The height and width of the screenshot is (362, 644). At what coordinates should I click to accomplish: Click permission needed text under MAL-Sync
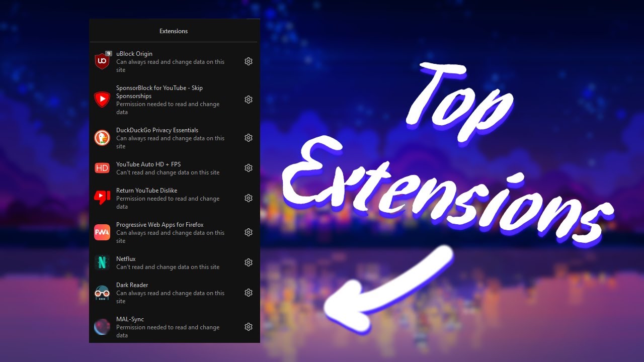coord(168,331)
